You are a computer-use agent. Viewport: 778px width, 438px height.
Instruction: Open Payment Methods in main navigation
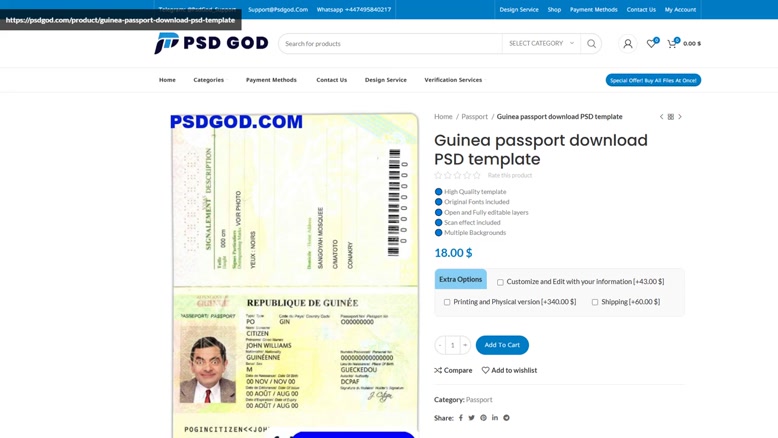point(271,80)
